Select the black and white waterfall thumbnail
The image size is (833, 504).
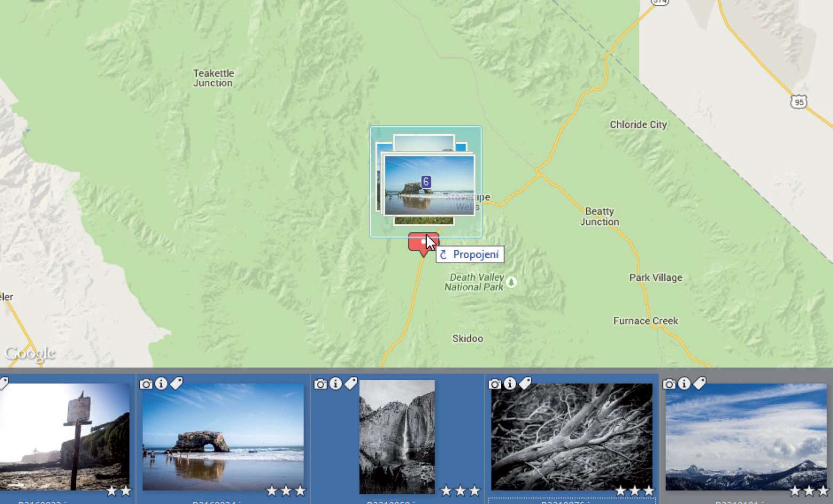[x=397, y=437]
